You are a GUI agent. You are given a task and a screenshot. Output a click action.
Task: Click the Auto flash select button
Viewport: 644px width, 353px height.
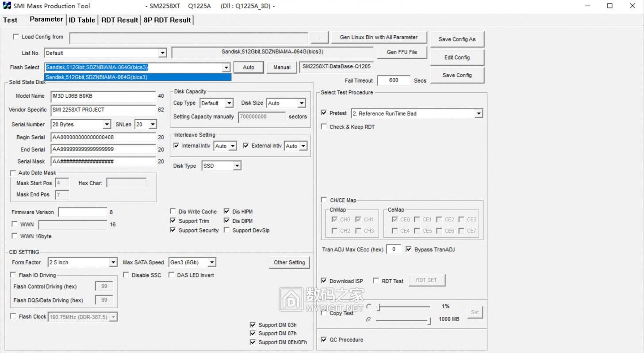point(249,67)
